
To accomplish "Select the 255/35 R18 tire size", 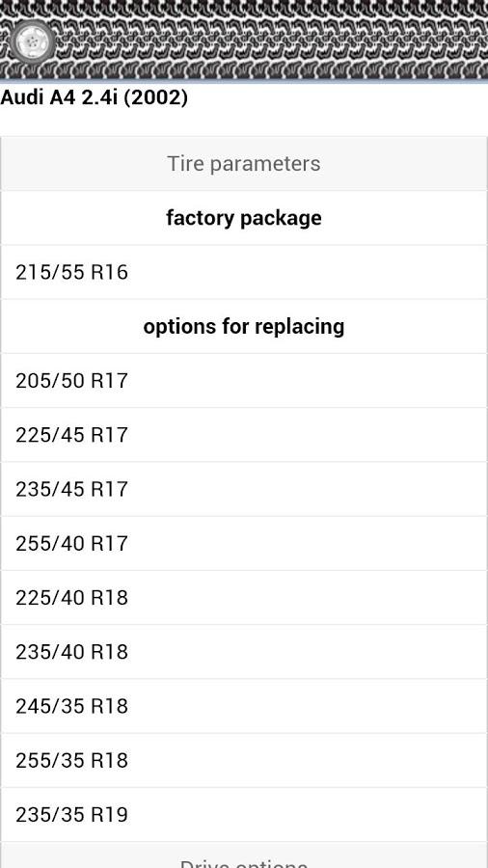I will (244, 761).
